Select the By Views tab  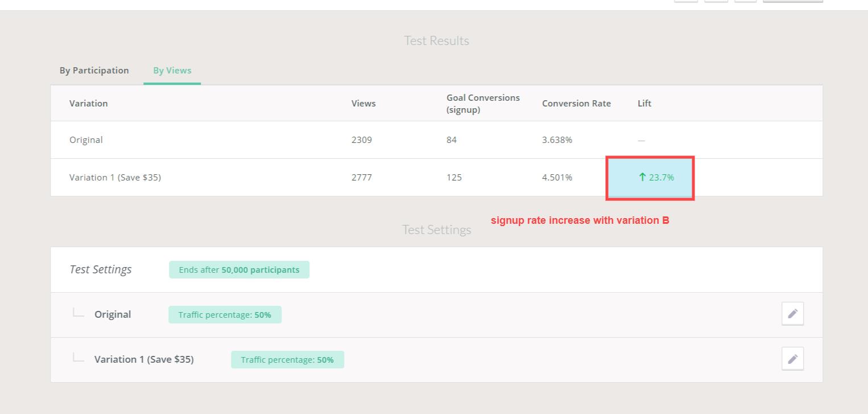point(172,71)
